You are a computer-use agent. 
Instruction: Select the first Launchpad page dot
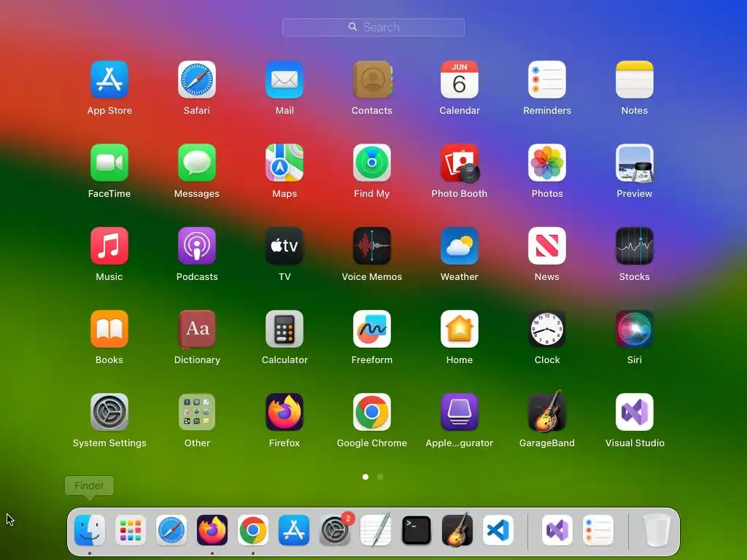pos(365,477)
